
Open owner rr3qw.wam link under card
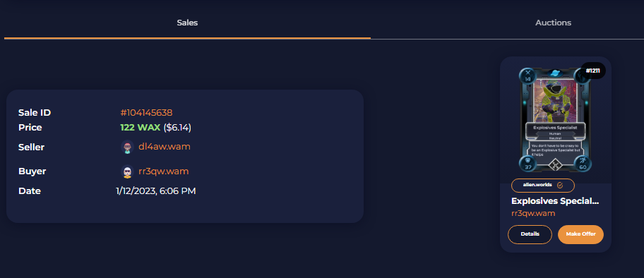tap(533, 213)
